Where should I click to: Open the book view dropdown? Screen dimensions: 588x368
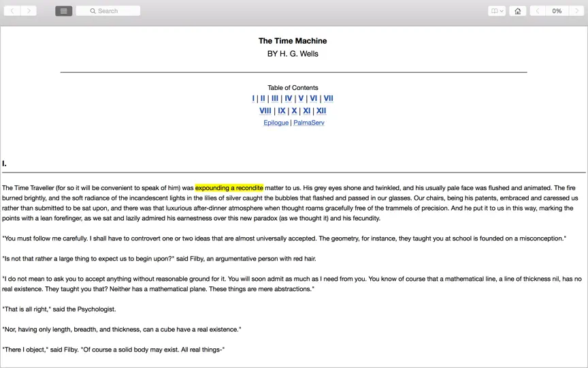[x=497, y=11]
